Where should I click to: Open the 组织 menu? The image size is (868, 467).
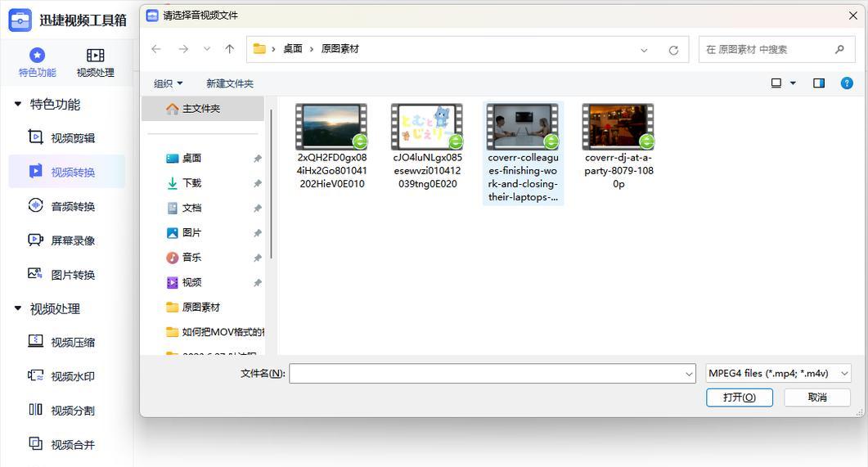tap(168, 83)
